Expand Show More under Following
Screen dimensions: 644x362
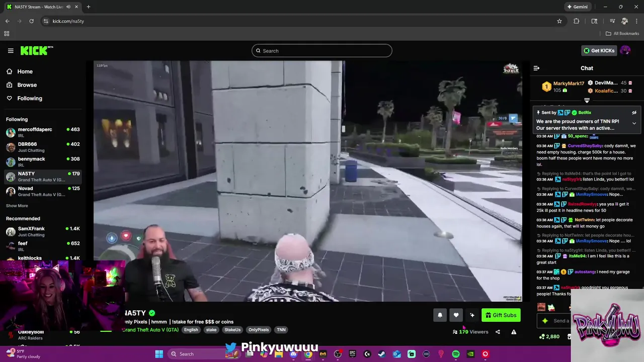coord(17,206)
